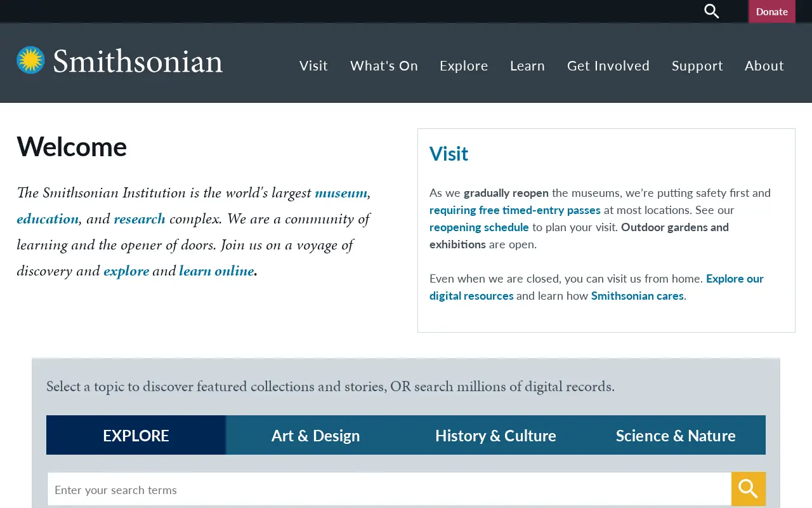
Task: Follow the 'research' link
Action: pyautogui.click(x=140, y=218)
